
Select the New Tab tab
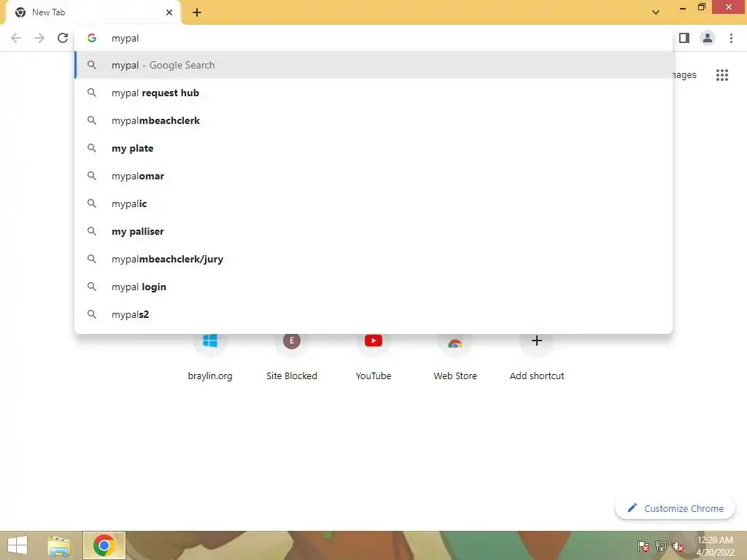click(x=93, y=12)
